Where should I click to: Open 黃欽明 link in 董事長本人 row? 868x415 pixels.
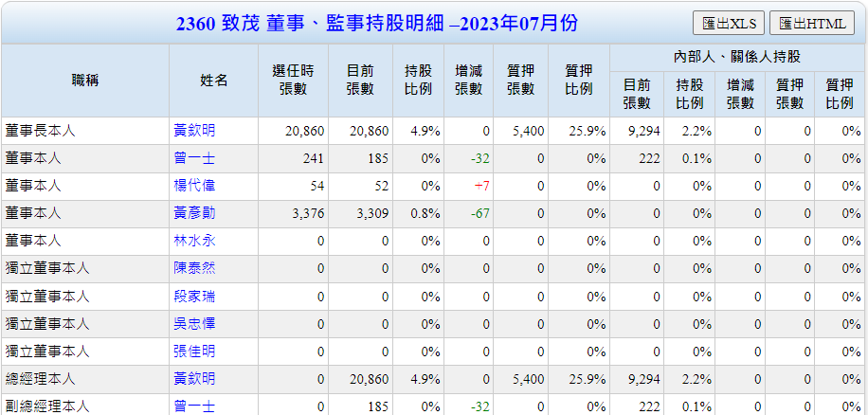tap(194, 131)
